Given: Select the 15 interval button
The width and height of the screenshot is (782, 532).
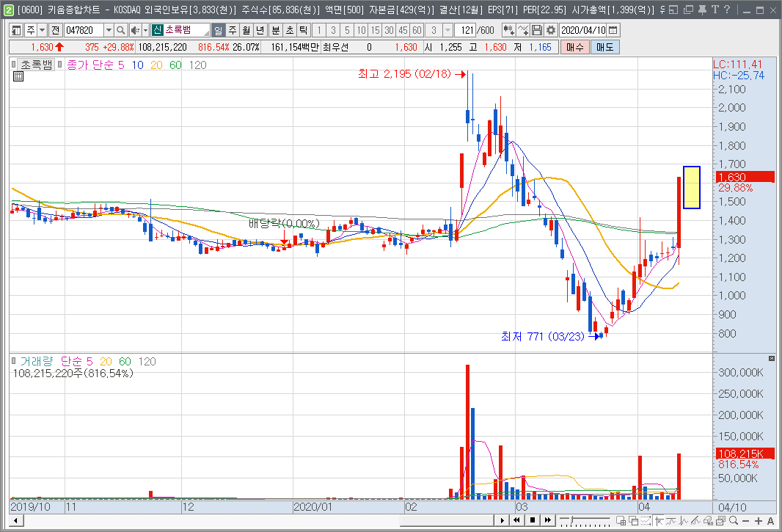Looking at the screenshot, I should click(x=375, y=30).
